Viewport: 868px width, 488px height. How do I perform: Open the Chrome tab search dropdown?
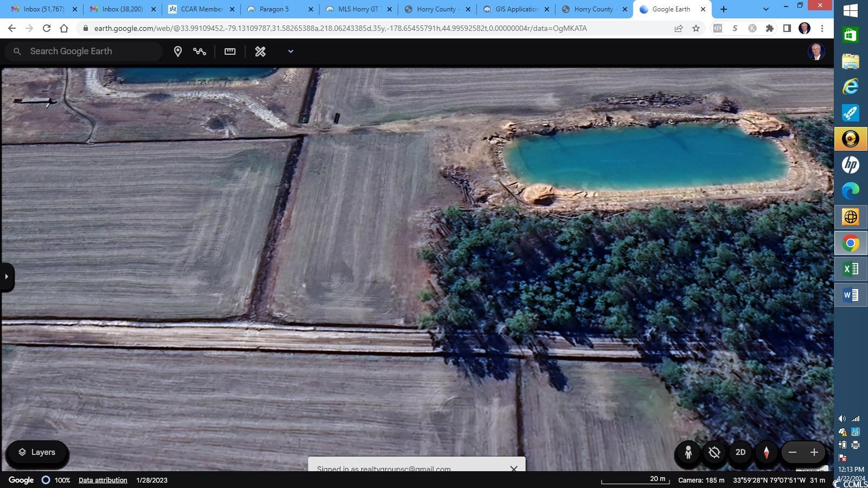click(x=765, y=9)
